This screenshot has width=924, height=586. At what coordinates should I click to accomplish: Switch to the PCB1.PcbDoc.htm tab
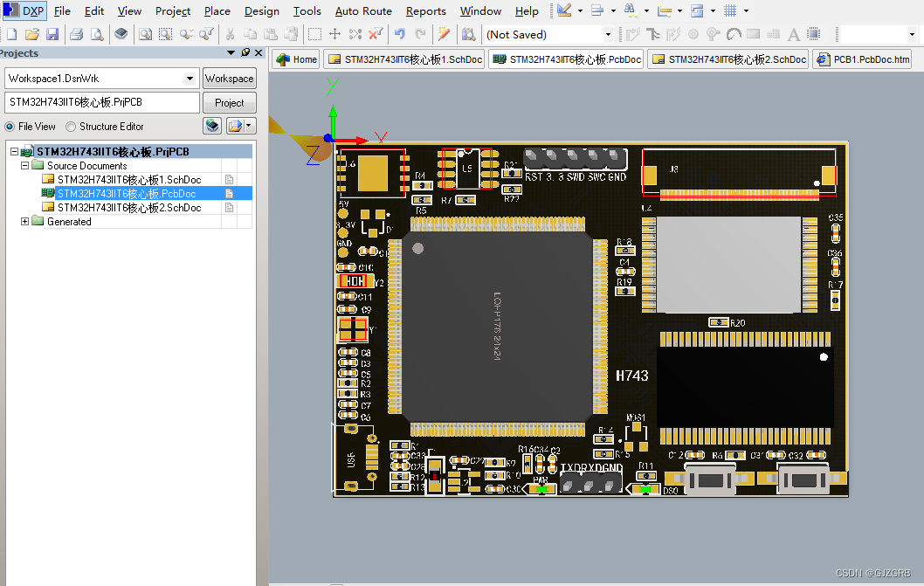(862, 59)
